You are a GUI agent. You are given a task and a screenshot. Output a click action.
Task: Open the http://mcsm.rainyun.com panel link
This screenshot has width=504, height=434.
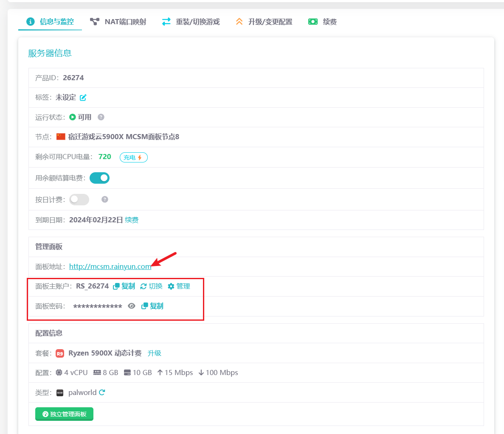[x=110, y=266]
